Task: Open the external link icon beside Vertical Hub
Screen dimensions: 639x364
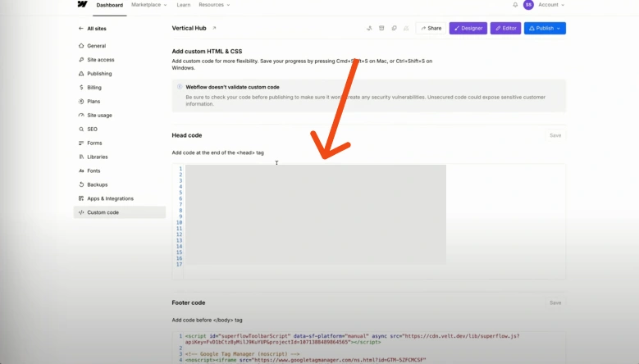Action: pyautogui.click(x=214, y=28)
